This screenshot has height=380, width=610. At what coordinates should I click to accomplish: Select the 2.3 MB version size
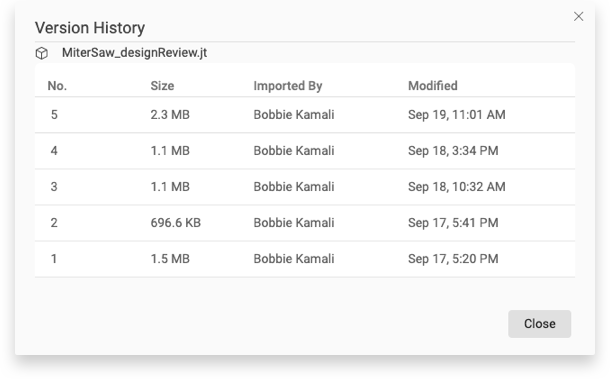(170, 115)
